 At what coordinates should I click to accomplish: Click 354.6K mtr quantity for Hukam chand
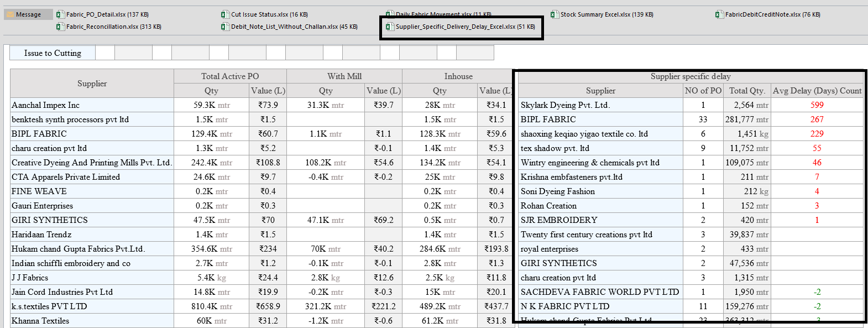(212, 249)
